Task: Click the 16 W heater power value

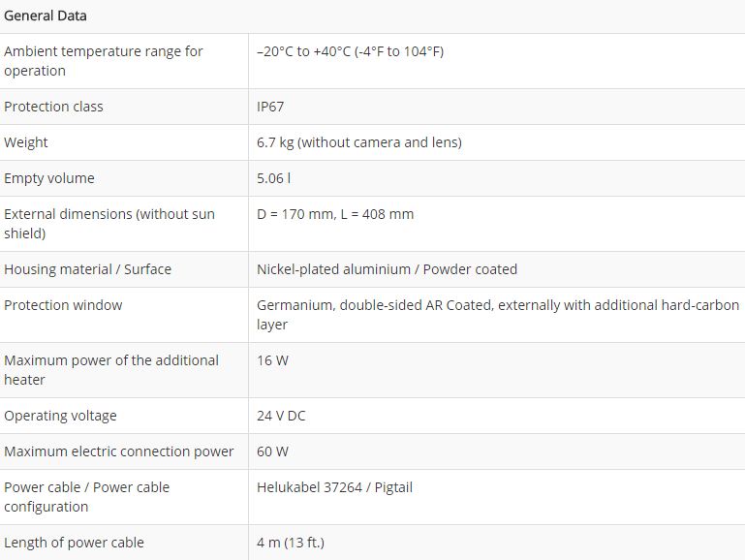Action: pyautogui.click(x=273, y=360)
